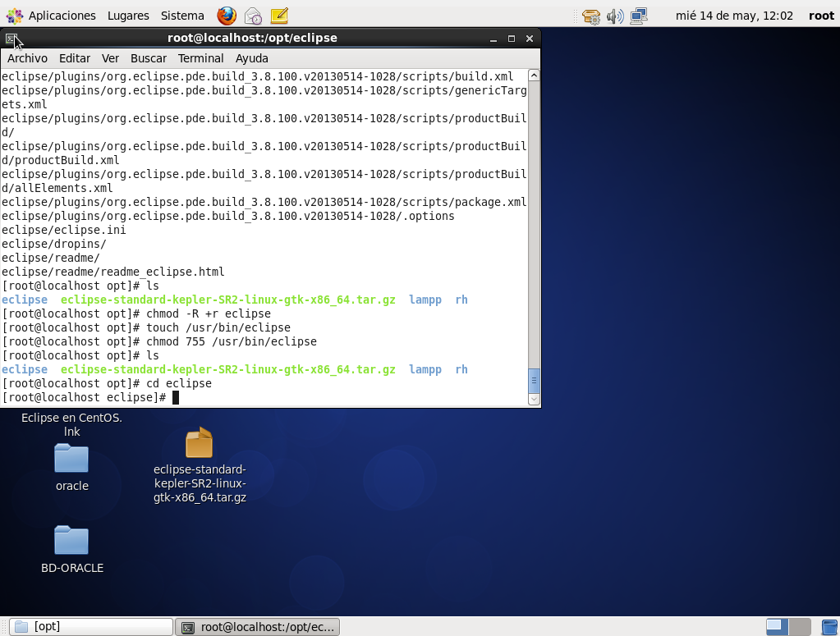Click the 'chmod 755 /usr/bin/eclipse' line

(x=159, y=341)
